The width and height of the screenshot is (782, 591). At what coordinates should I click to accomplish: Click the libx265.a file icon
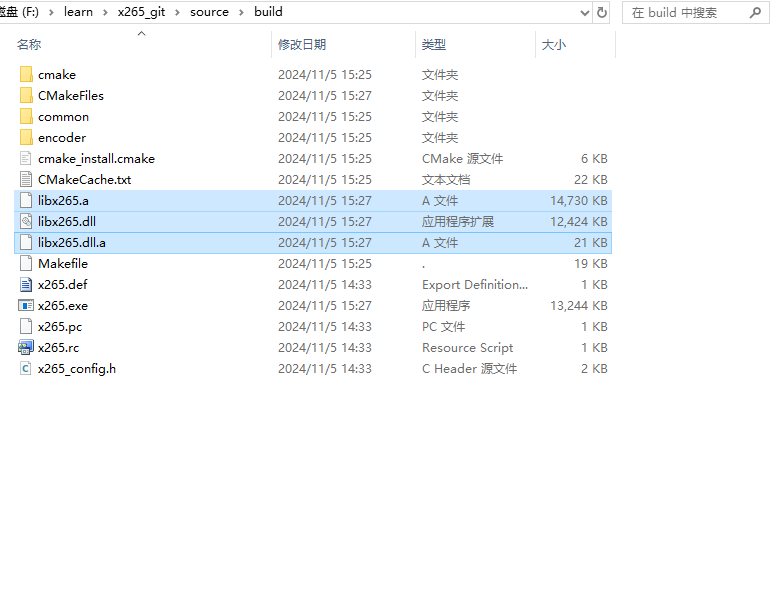[26, 200]
